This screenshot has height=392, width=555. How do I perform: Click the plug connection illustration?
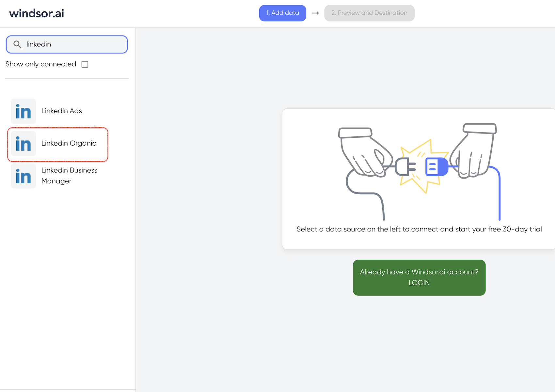[x=419, y=171]
